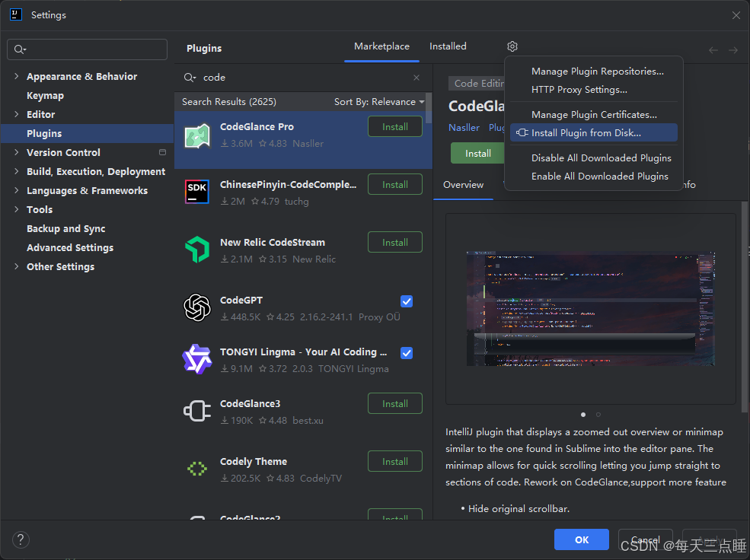Image resolution: width=750 pixels, height=560 pixels.
Task: Open the Overview tab
Action: tap(463, 185)
